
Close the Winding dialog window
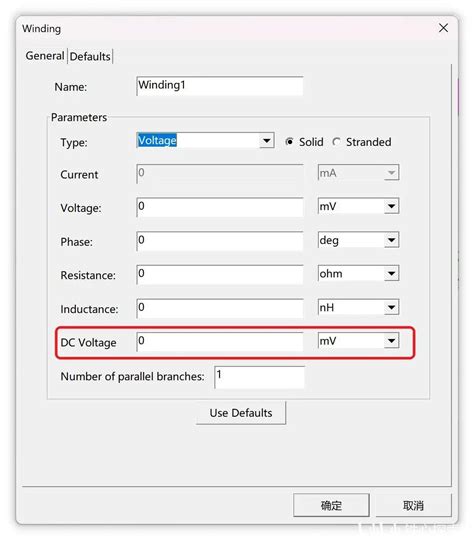[443, 28]
